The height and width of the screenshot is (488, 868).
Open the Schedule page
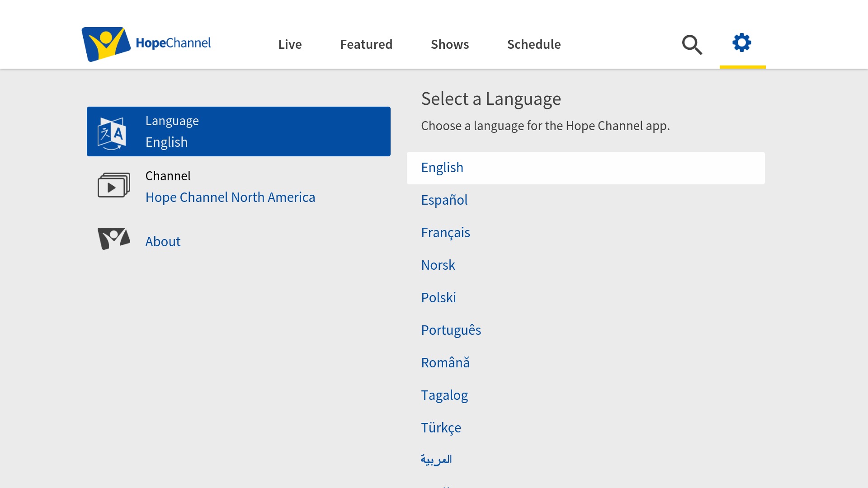[534, 44]
